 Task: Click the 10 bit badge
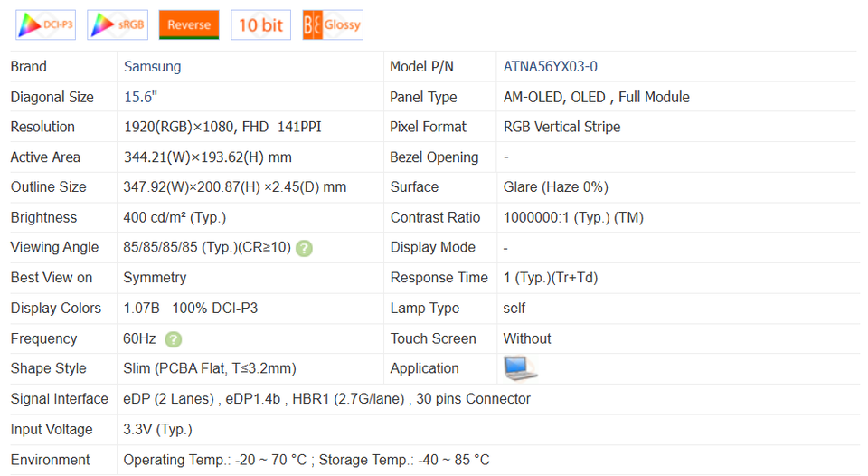[x=260, y=24]
